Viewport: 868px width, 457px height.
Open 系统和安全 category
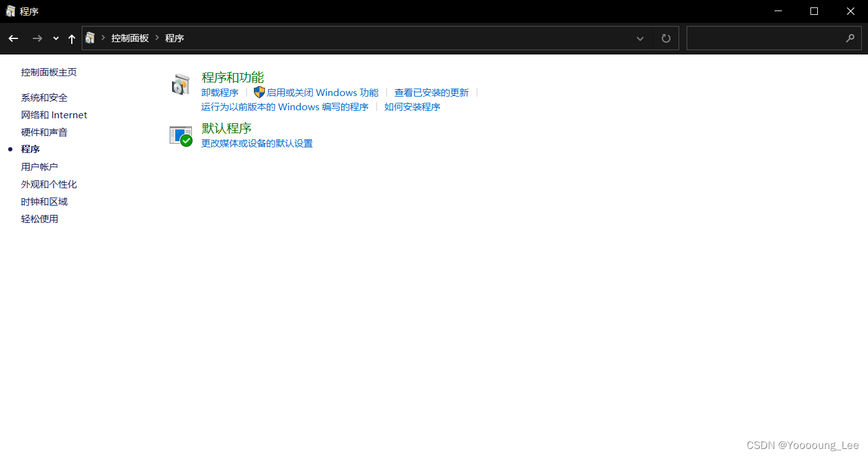[45, 97]
